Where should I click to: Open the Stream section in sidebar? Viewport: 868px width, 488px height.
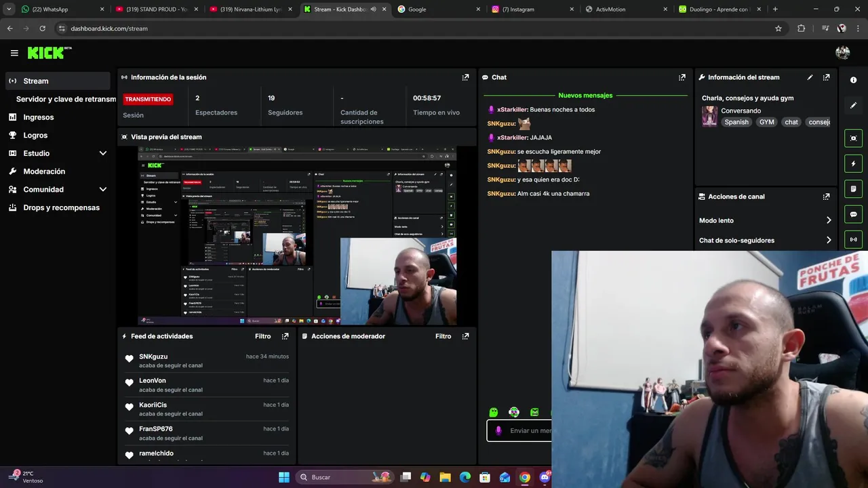[x=57, y=81]
